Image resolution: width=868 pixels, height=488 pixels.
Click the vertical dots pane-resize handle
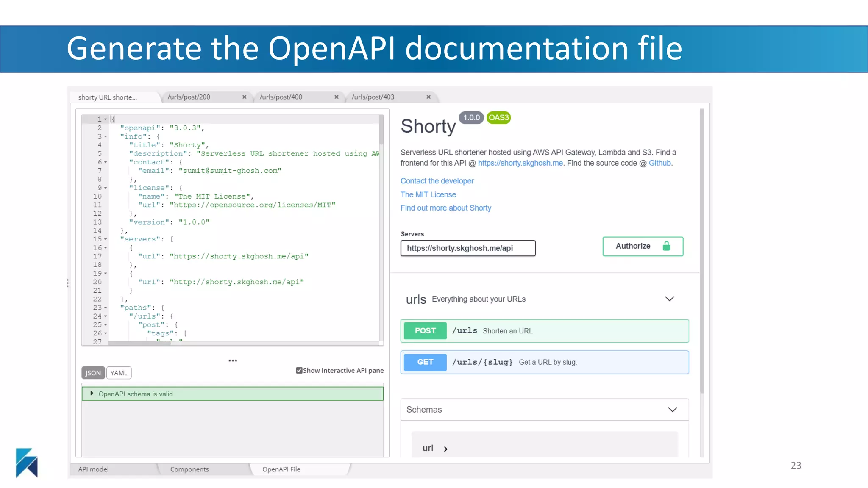(x=68, y=283)
